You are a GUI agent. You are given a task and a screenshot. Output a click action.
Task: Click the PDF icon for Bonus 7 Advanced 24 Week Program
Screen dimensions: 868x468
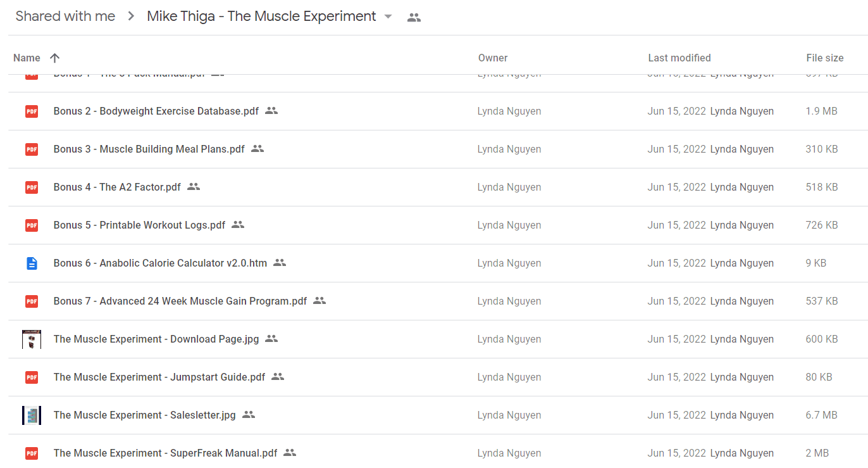(32, 301)
